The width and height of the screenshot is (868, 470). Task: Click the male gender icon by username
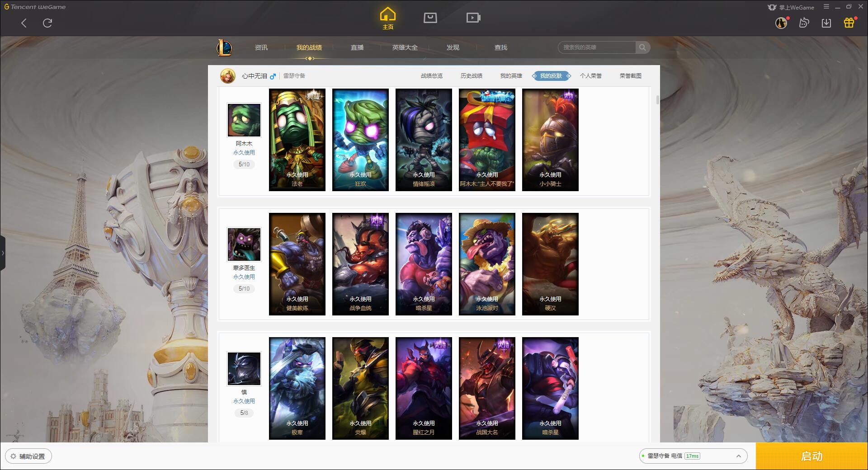273,76
